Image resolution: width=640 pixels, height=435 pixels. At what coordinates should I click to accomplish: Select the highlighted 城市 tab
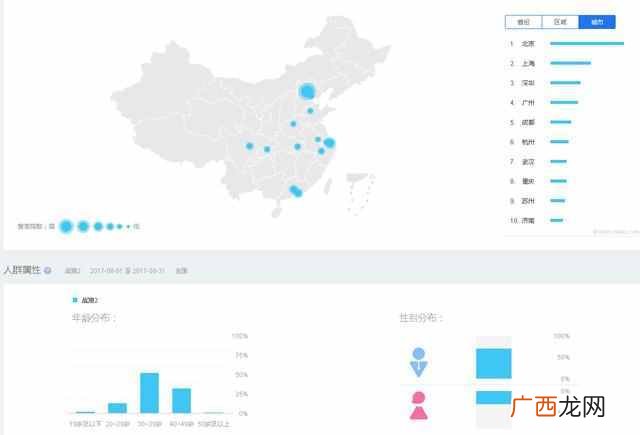pyautogui.click(x=597, y=22)
